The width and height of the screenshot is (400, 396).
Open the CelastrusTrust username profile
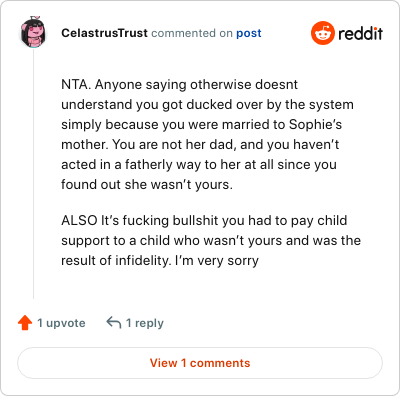pos(104,33)
